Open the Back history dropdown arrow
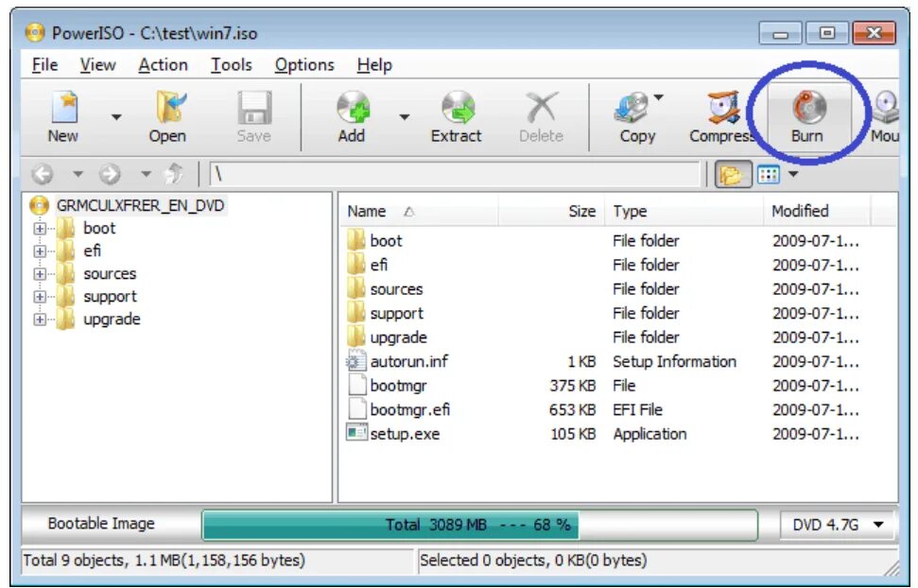Screen dimensions: 918x588 pos(78,174)
